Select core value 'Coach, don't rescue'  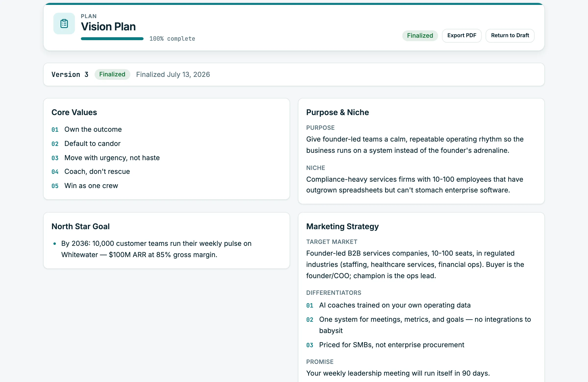[97, 172]
